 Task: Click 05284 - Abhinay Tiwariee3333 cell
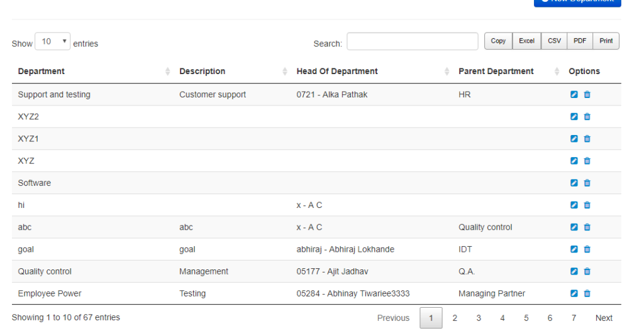353,294
